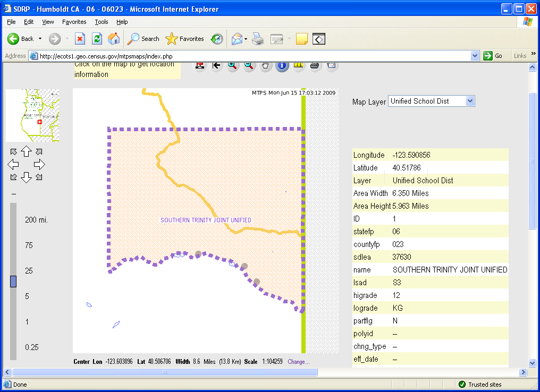Open the Tools menu
This screenshot has width=540, height=392.
[101, 22]
